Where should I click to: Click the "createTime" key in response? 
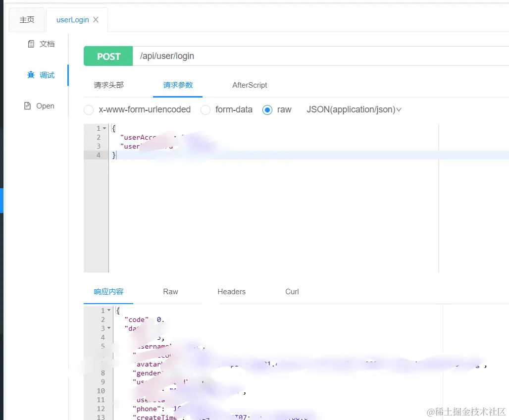coord(155,417)
